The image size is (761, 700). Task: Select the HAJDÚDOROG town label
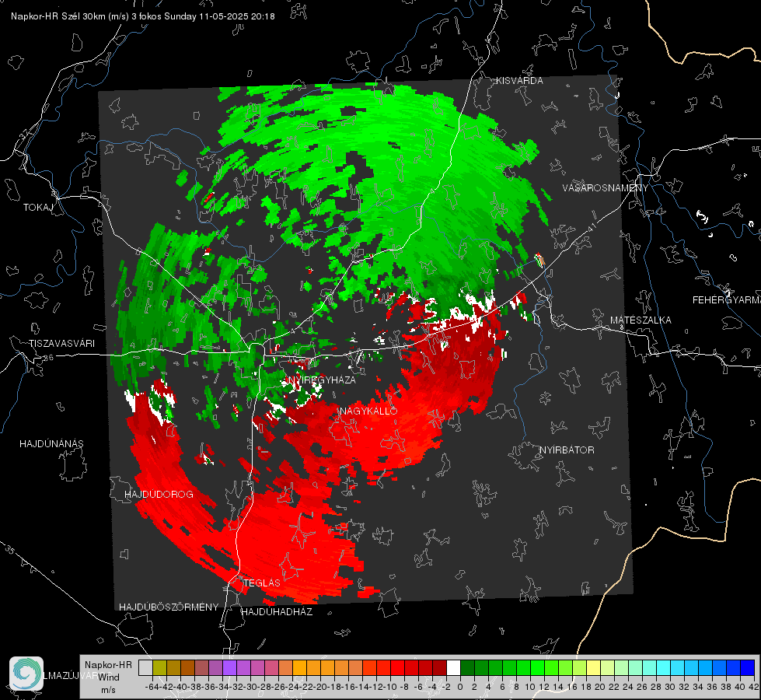(x=159, y=495)
